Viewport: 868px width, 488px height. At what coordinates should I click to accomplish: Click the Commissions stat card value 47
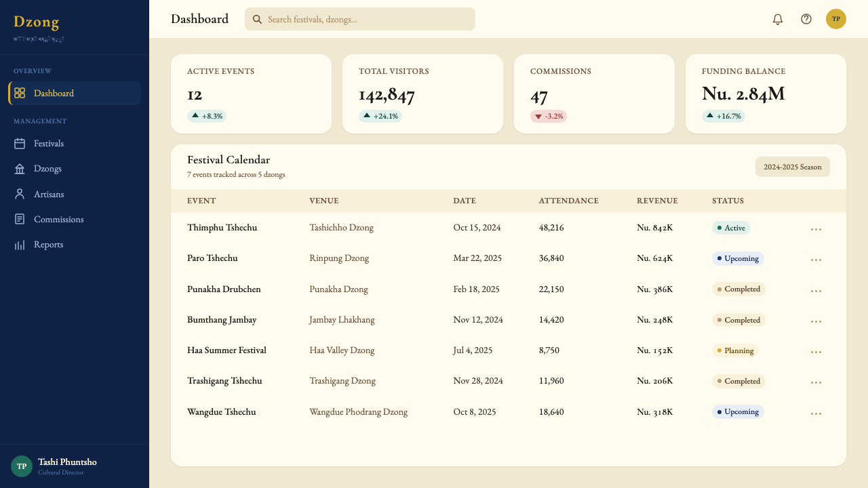coord(539,95)
